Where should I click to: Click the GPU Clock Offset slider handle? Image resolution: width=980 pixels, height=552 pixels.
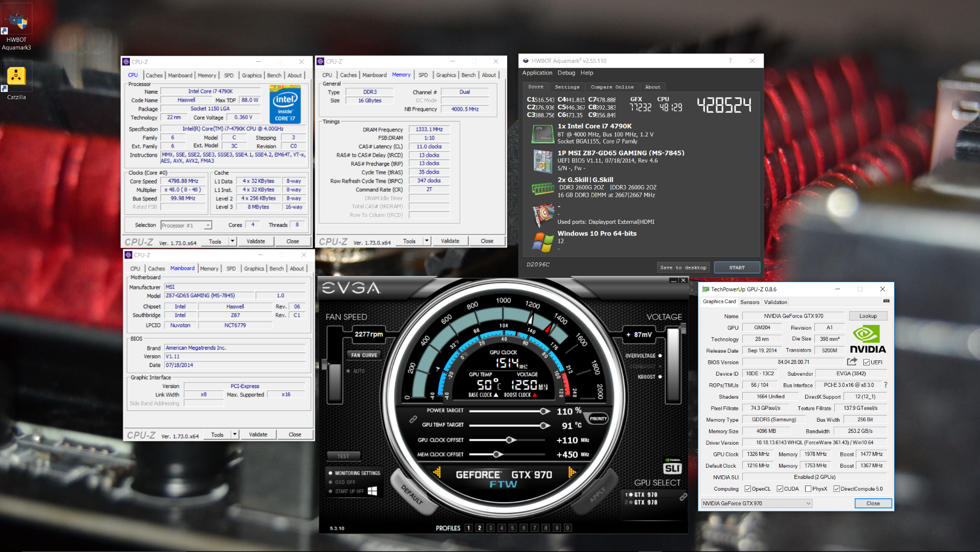point(510,440)
